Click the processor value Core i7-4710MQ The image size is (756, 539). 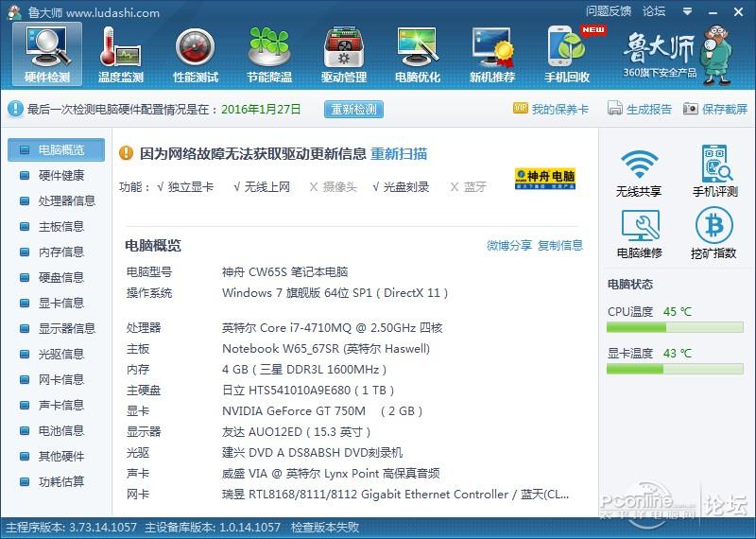(x=333, y=327)
